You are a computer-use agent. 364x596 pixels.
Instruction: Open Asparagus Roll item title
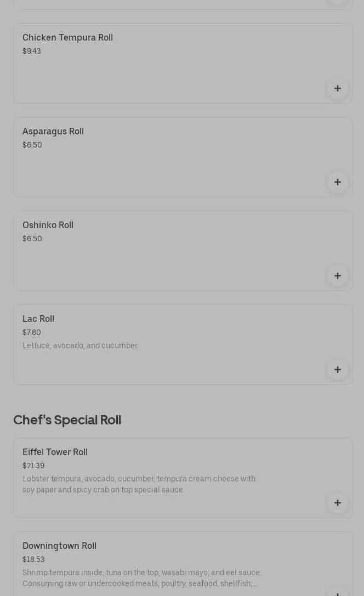point(53,132)
